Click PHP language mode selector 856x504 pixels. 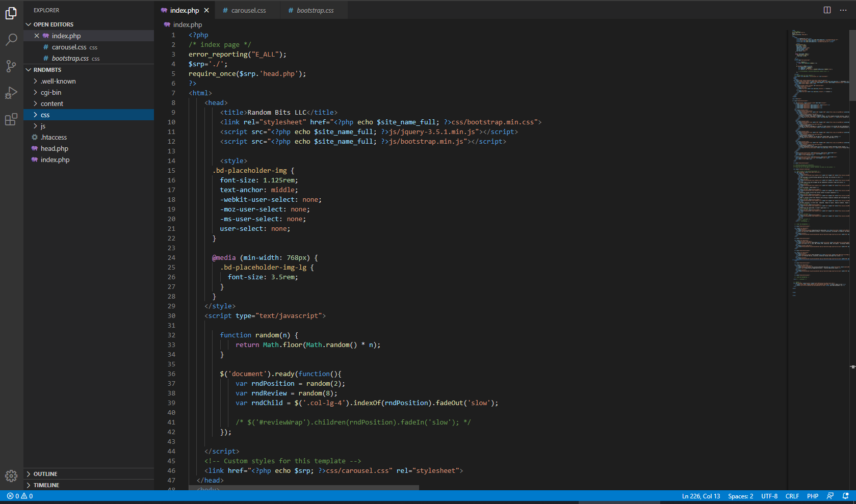[x=813, y=496]
